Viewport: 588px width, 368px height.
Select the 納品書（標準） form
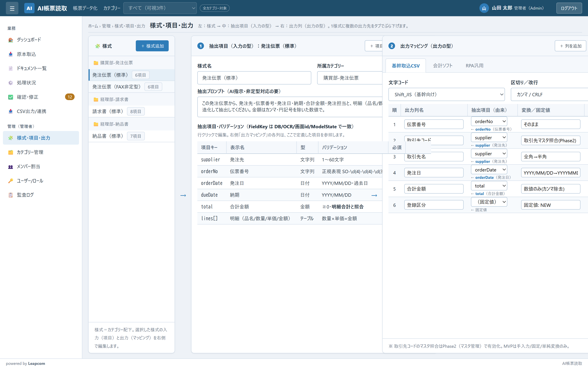tap(131, 136)
